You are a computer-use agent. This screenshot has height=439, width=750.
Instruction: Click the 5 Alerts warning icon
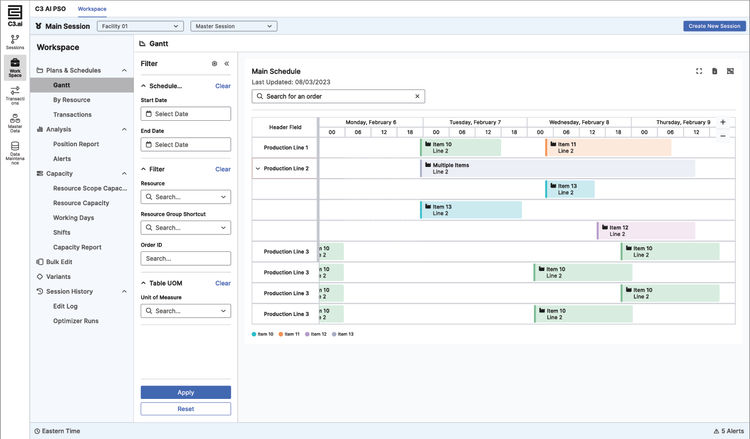(716, 431)
